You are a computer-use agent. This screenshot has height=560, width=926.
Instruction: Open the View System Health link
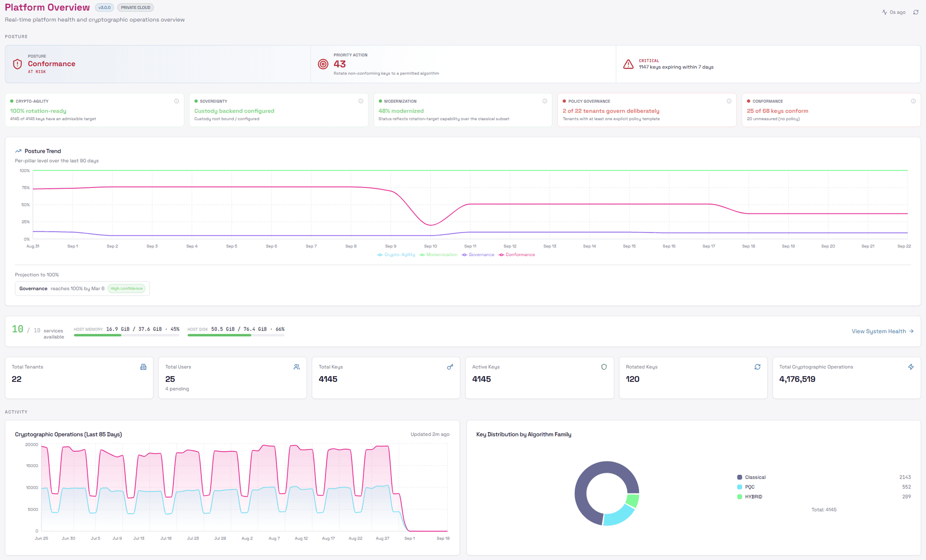point(882,331)
